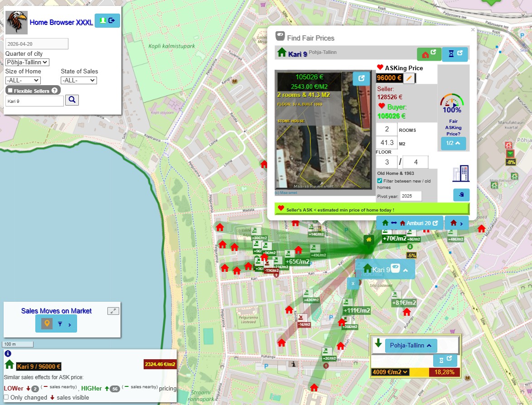
Task: Open the State of Sales dropdown
Action: (78, 80)
